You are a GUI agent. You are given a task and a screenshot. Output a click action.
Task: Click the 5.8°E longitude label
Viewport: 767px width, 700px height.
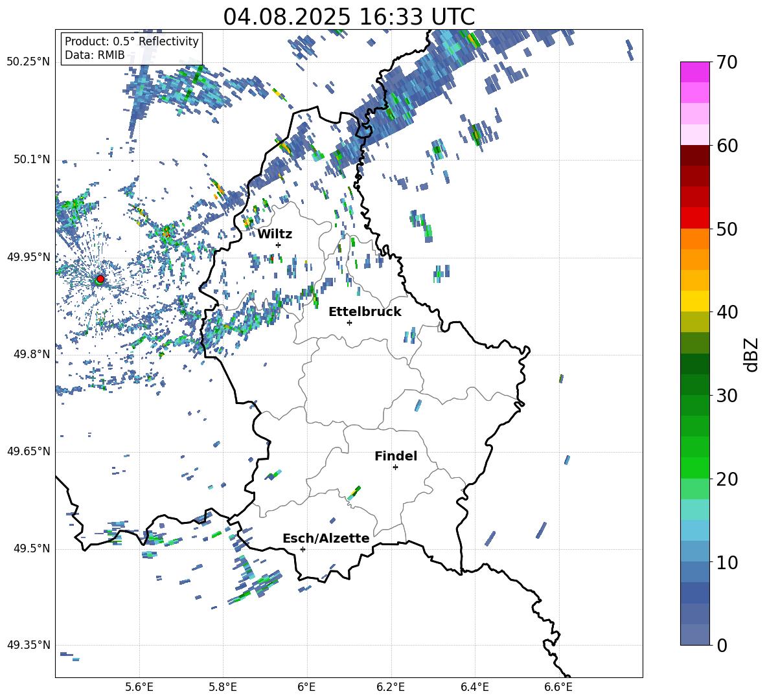(x=223, y=687)
